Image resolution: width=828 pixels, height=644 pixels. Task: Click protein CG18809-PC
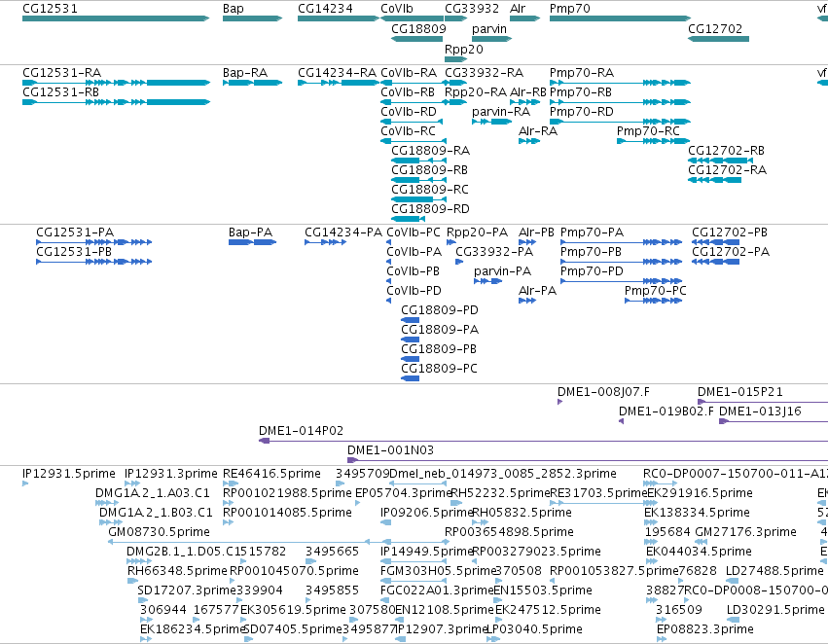click(411, 378)
